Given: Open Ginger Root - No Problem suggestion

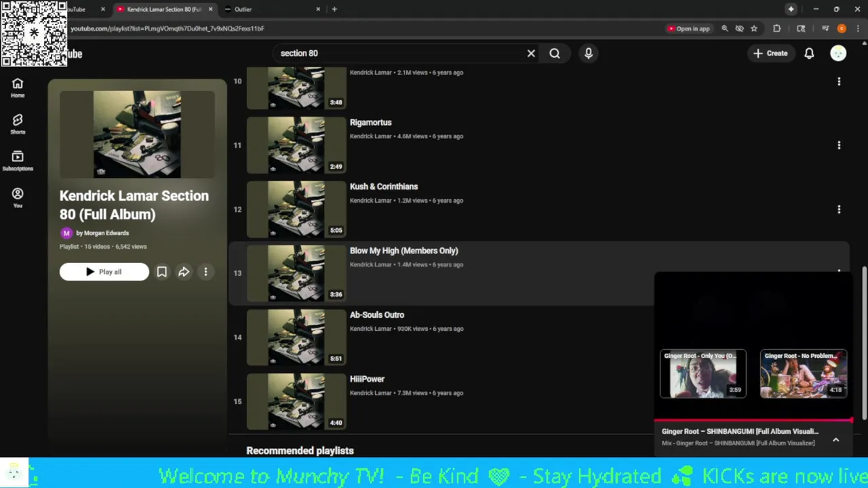Looking at the screenshot, I should 804,373.
